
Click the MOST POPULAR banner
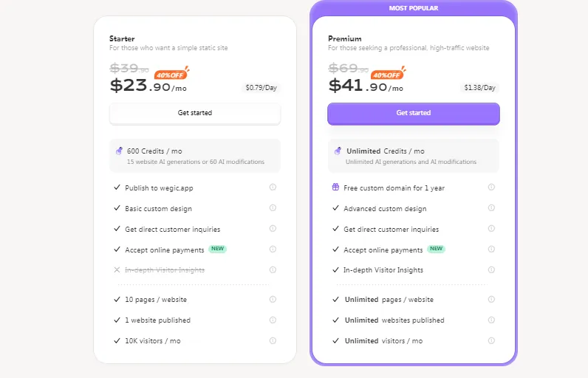pyautogui.click(x=414, y=8)
